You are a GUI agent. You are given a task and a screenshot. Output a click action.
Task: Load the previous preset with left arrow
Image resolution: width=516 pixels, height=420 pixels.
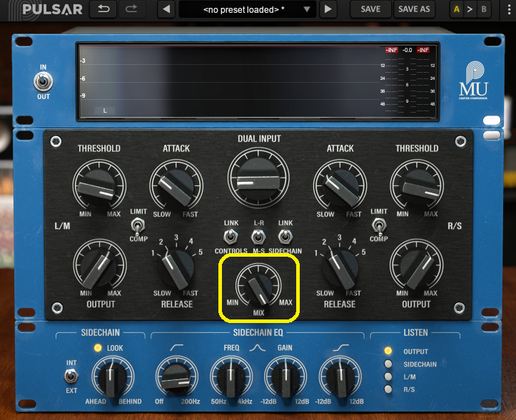[x=166, y=9]
